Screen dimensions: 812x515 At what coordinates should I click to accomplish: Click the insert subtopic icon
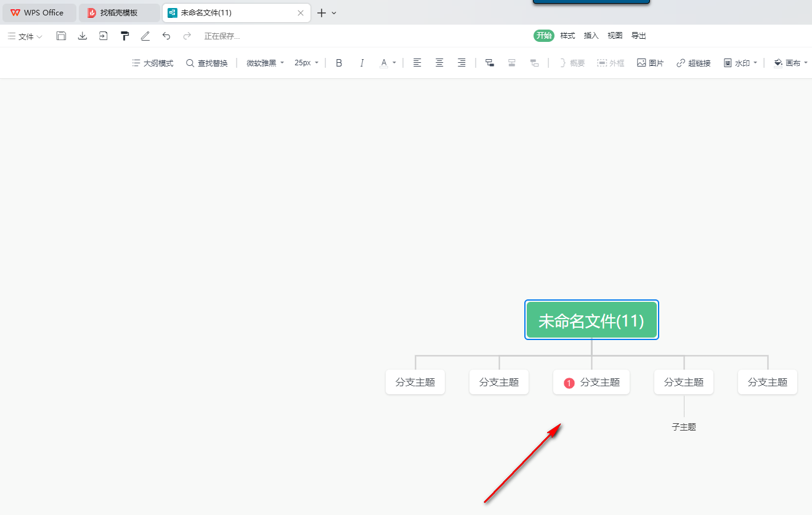click(490, 63)
